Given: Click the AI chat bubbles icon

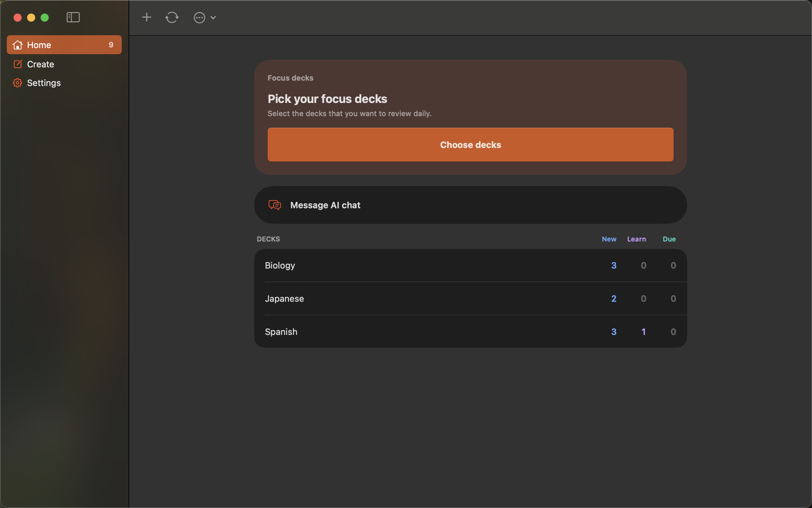Looking at the screenshot, I should pyautogui.click(x=275, y=205).
